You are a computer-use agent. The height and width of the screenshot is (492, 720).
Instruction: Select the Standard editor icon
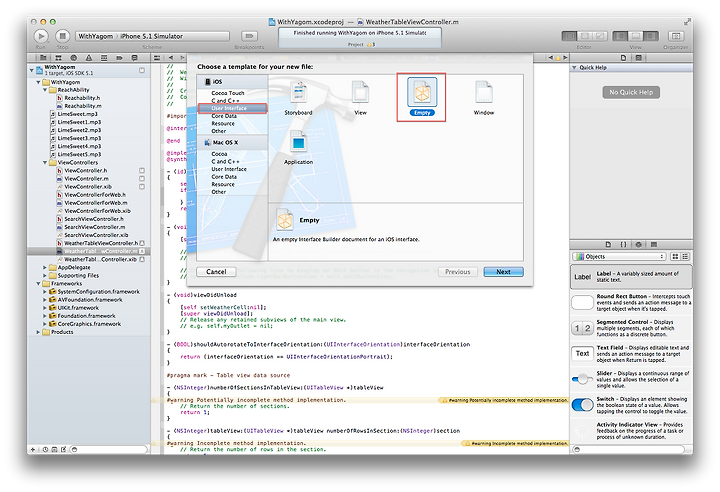[x=569, y=36]
